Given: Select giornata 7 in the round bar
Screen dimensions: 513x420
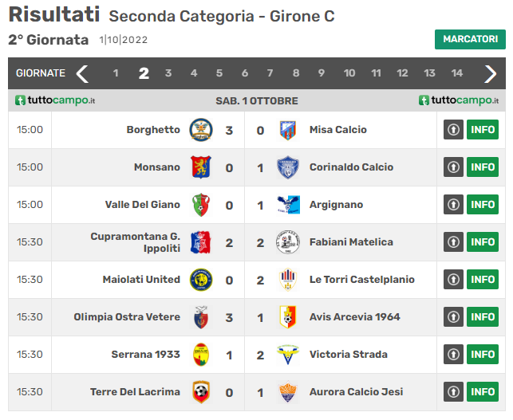Looking at the screenshot, I should point(270,73).
